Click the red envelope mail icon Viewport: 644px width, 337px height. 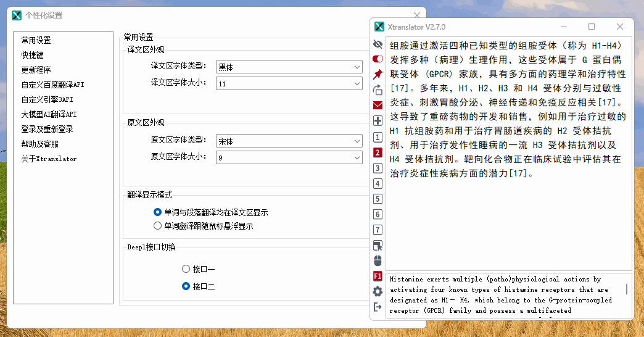click(378, 105)
